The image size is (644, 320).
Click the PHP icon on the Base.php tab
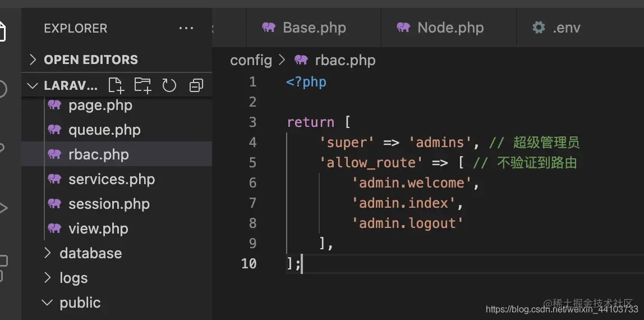coord(269,28)
